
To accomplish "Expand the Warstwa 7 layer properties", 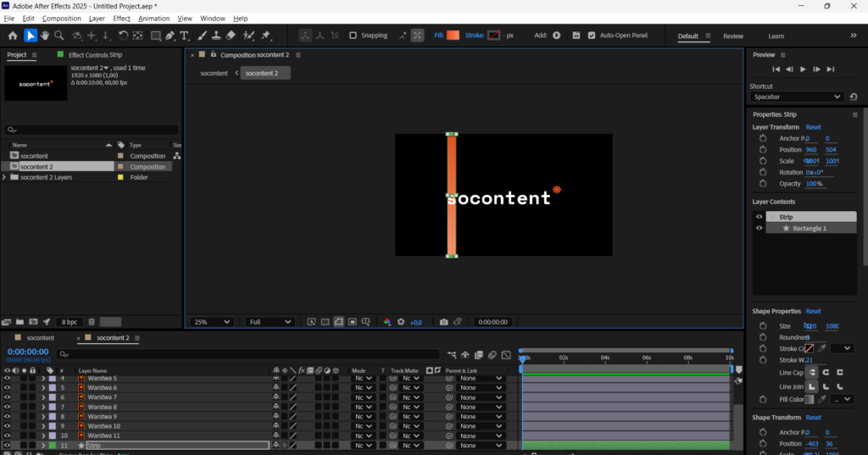I will point(43,397).
